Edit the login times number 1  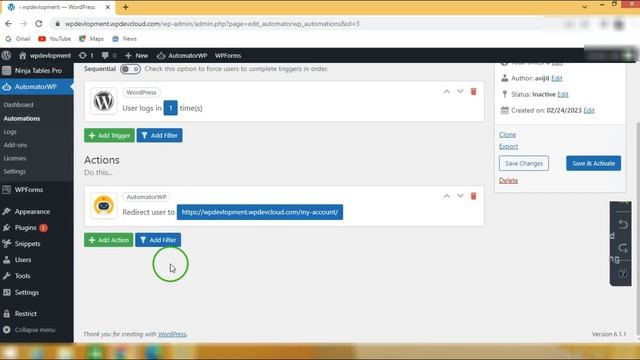[x=171, y=108]
